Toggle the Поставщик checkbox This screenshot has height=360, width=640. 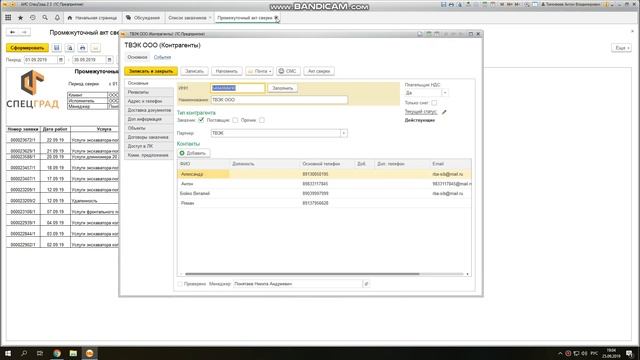(x=235, y=120)
